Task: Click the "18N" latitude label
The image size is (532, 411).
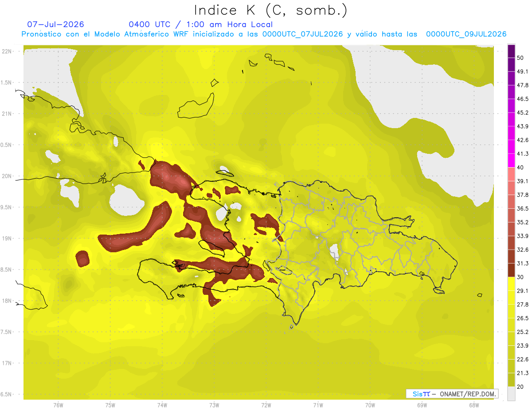Action: 7,301
